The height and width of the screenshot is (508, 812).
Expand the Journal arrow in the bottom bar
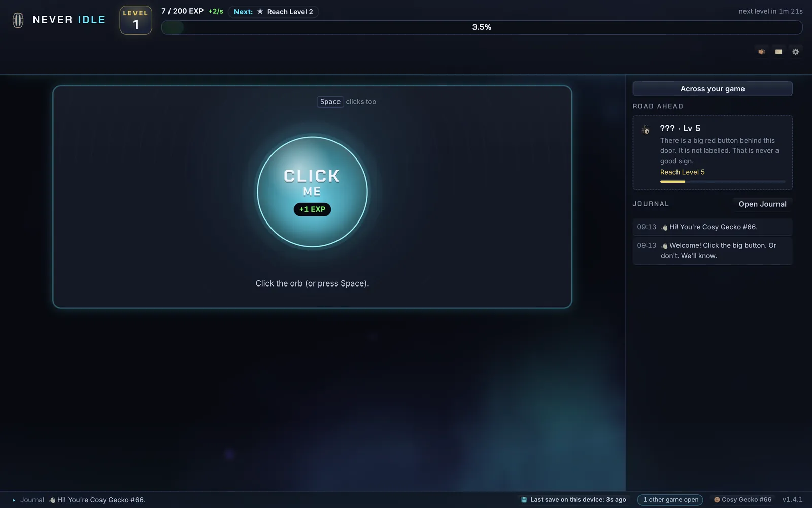coord(14,500)
